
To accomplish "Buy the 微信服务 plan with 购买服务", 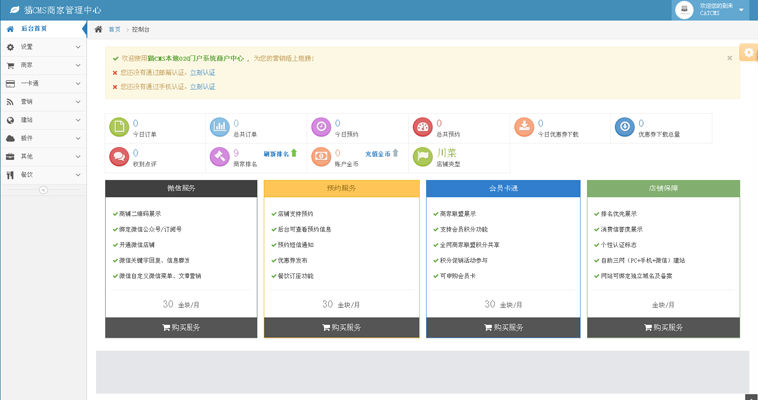I will point(181,327).
